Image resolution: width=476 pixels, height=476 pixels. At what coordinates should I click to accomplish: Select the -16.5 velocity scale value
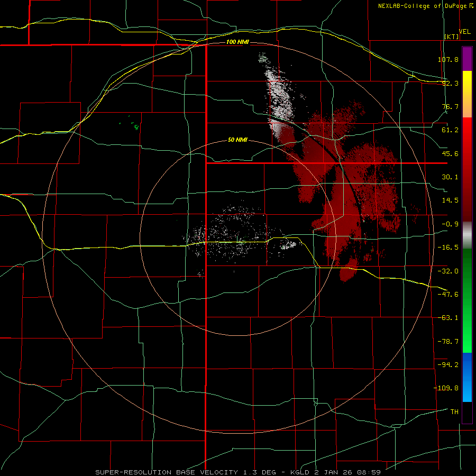tap(448, 248)
